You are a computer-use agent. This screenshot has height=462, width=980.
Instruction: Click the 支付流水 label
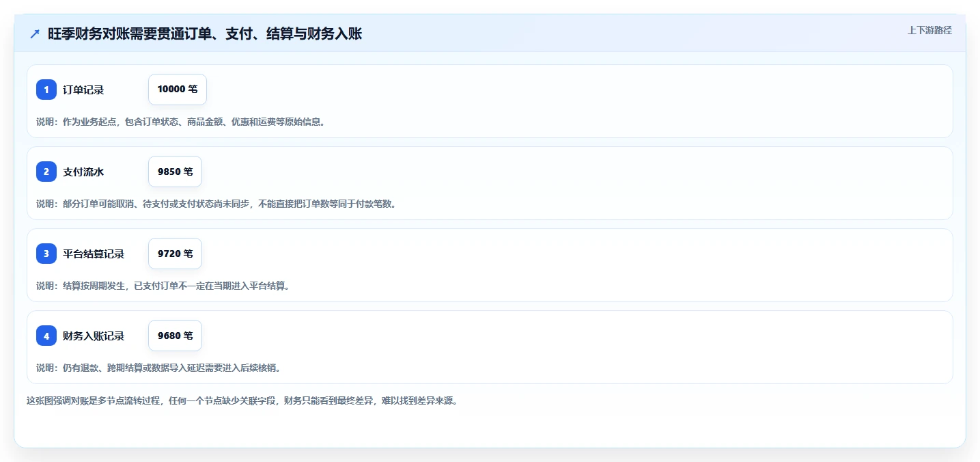click(x=83, y=172)
